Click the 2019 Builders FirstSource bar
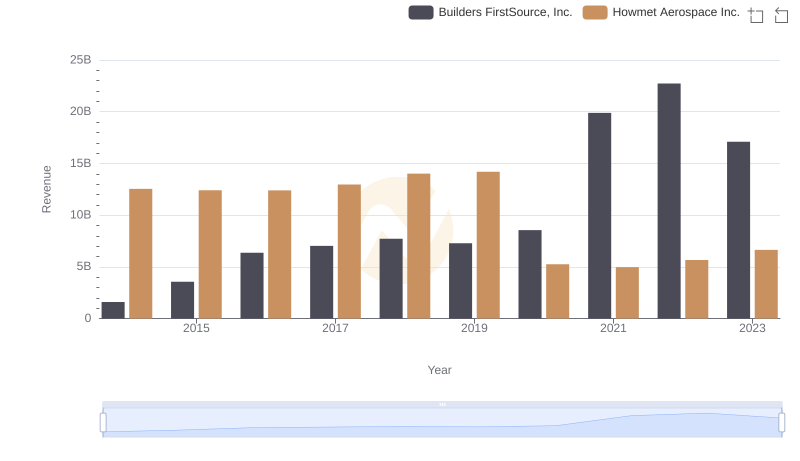The width and height of the screenshot is (800, 461). point(461,281)
